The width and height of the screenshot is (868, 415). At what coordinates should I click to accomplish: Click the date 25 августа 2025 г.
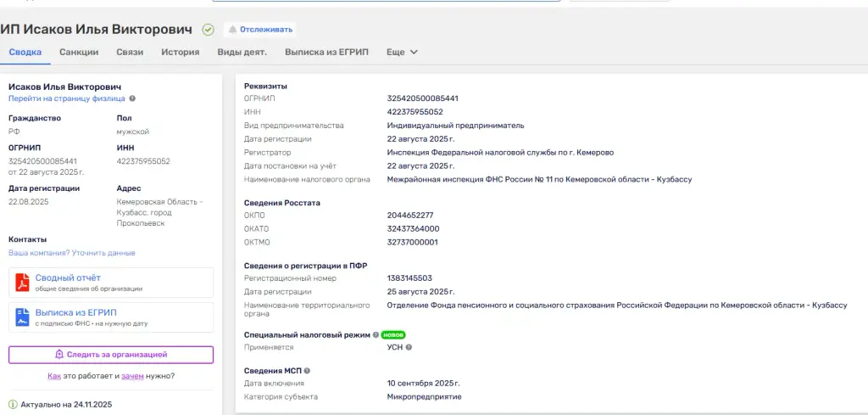click(420, 292)
